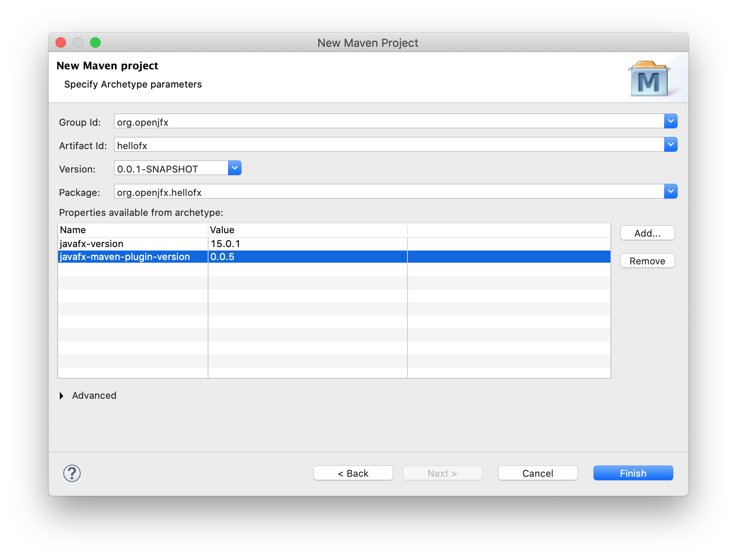Go back with the < Back button
The image size is (737, 560).
point(353,473)
